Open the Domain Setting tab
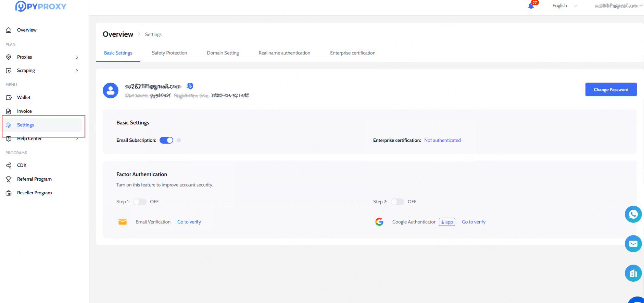644x303 pixels. (223, 53)
